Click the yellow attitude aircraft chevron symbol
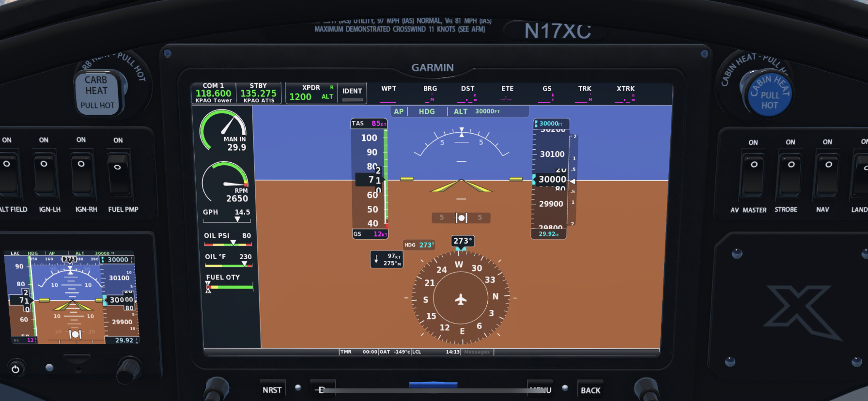 (x=461, y=186)
